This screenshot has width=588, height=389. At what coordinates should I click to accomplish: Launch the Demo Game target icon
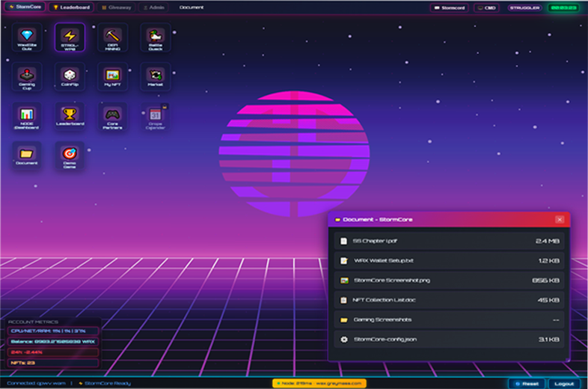click(x=70, y=156)
